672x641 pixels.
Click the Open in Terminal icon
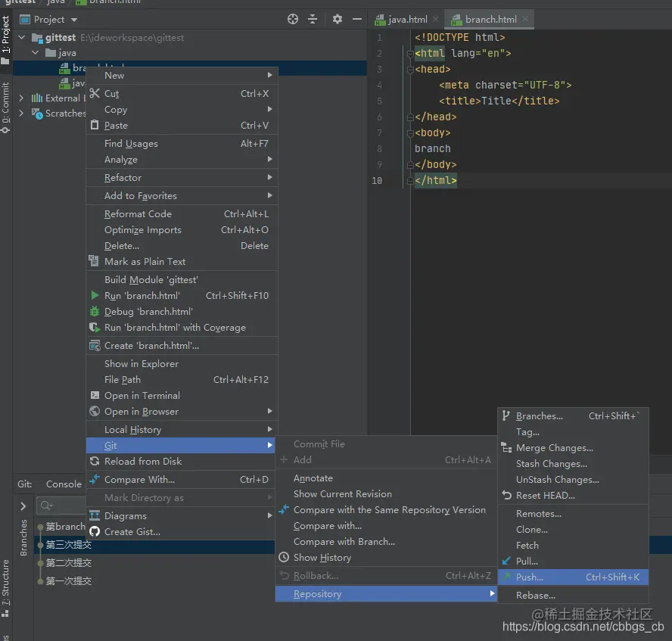pyautogui.click(x=95, y=395)
